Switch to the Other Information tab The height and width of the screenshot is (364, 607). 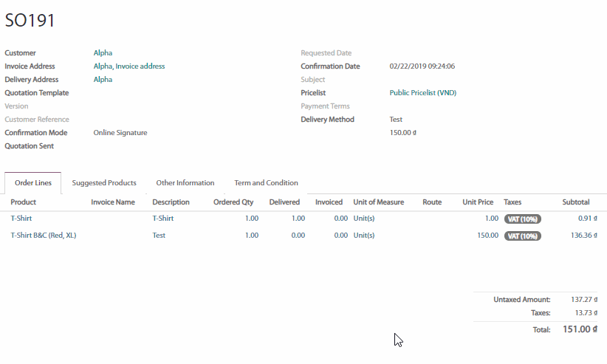click(x=185, y=183)
